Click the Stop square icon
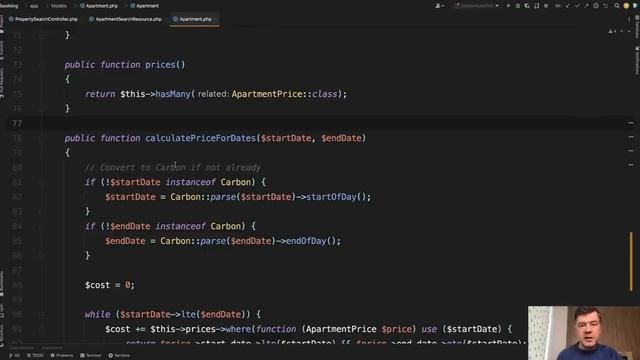The width and height of the screenshot is (640, 360). [x=546, y=6]
